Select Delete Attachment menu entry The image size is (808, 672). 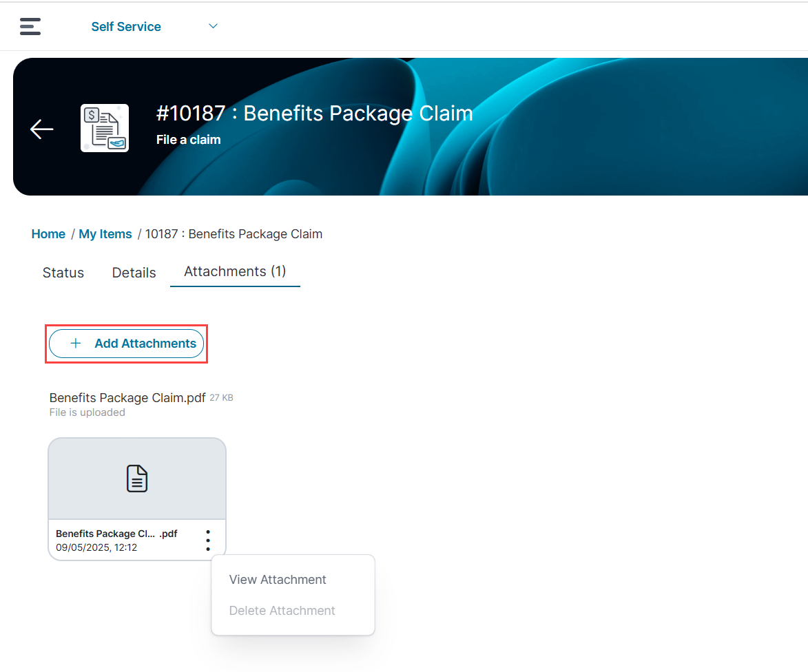(x=282, y=611)
